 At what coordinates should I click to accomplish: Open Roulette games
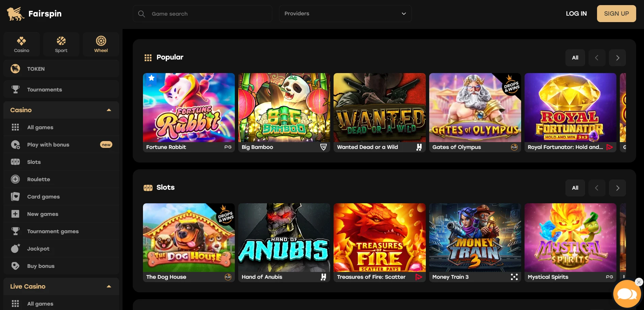point(61,179)
